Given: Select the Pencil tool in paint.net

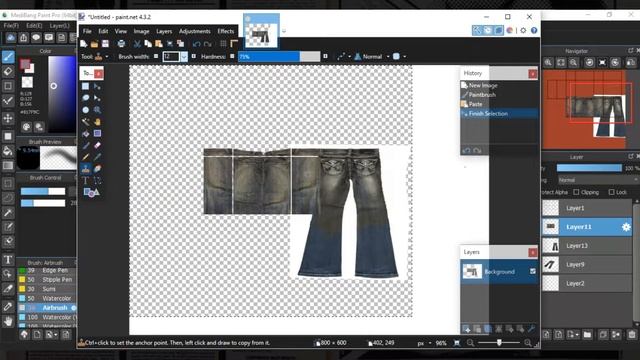Looking at the screenshot, I should tap(85, 157).
